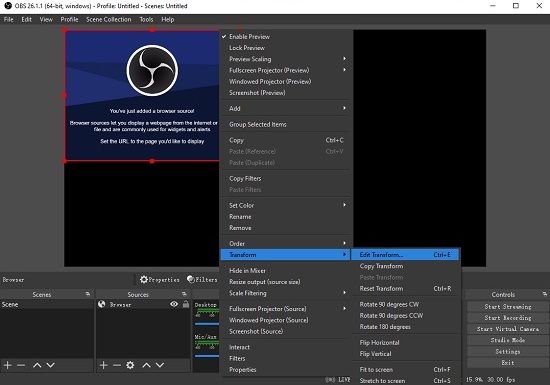Expand the Set Color submenu
Image resolution: width=550 pixels, height=385 pixels.
(x=285, y=205)
